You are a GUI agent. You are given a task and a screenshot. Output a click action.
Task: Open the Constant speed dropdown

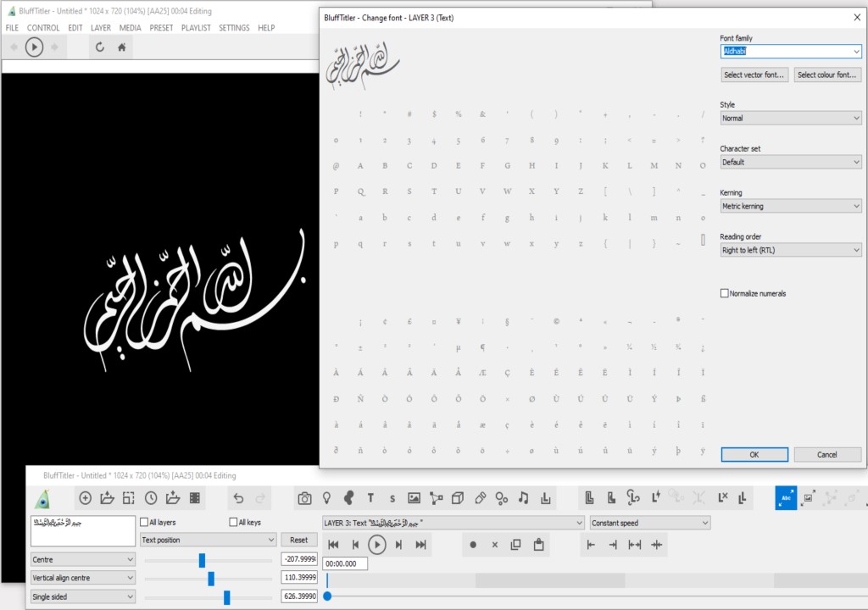[650, 523]
